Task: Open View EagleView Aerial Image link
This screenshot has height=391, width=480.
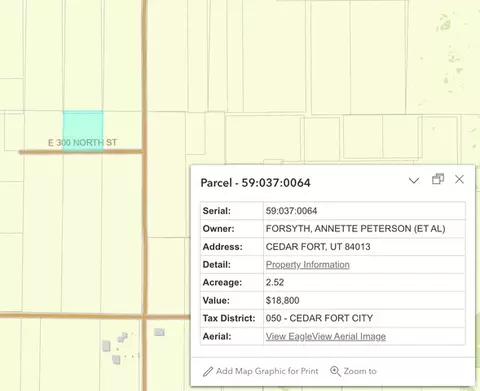Action: (325, 336)
